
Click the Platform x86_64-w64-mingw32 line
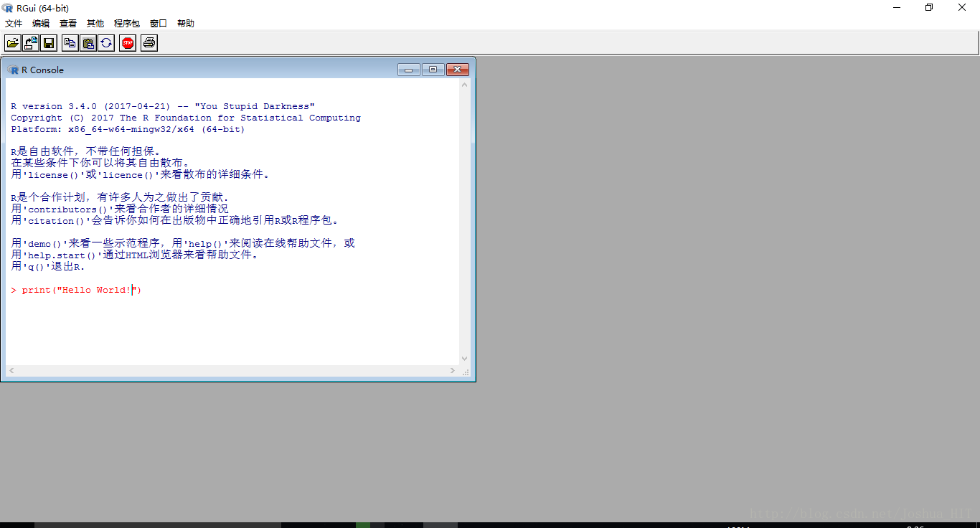(x=128, y=129)
